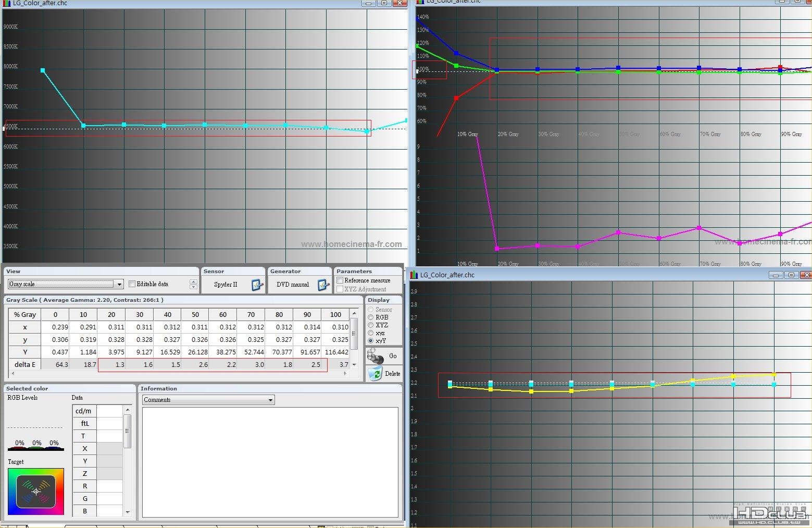The image size is (812, 528).
Task: Maximize the color temperature graph window
Action: pyautogui.click(x=384, y=3)
